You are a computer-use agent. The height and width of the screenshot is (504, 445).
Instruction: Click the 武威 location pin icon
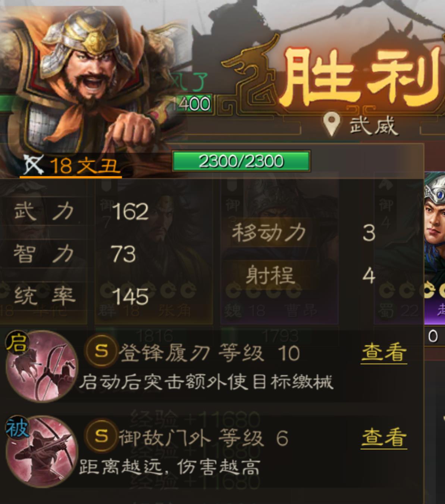(x=331, y=124)
